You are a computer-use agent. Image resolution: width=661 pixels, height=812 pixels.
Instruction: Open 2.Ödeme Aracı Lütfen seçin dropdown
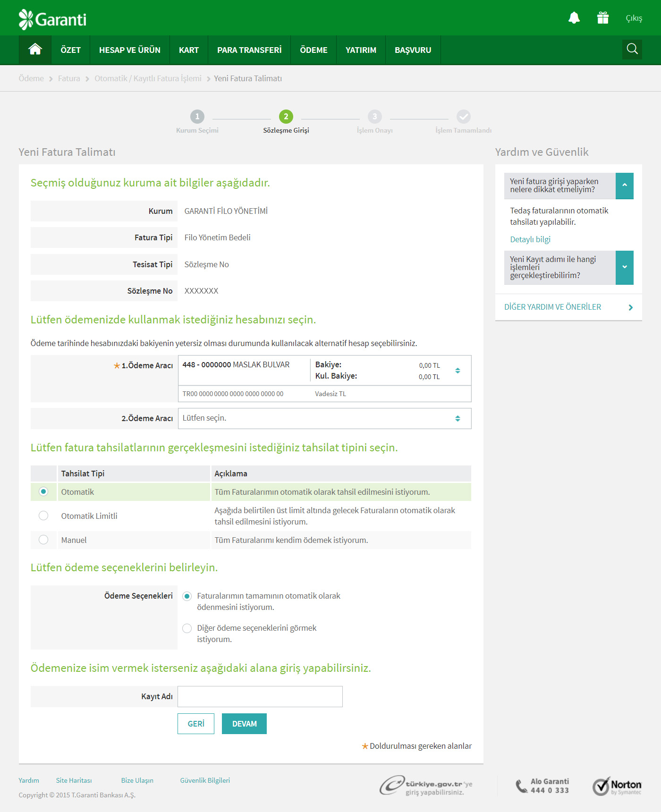324,418
